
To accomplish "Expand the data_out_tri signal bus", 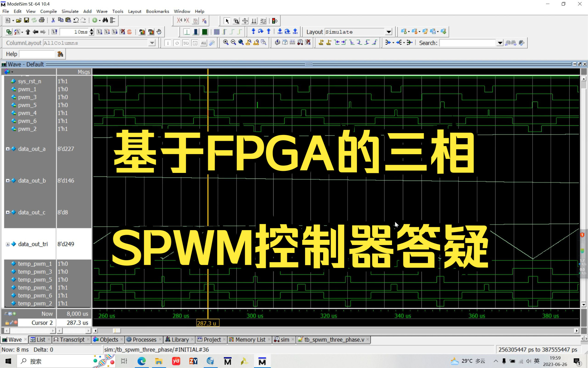I will 8,244.
